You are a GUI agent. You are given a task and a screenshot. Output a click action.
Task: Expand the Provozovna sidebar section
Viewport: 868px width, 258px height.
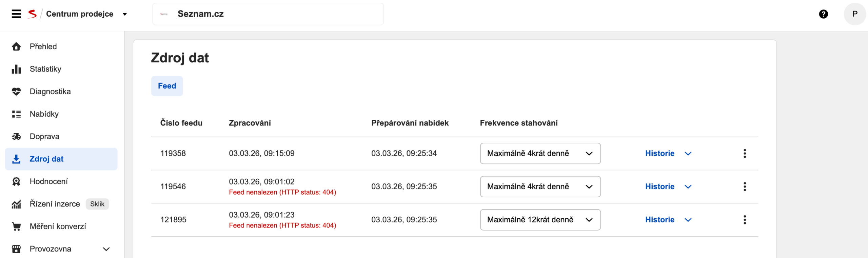click(106, 249)
